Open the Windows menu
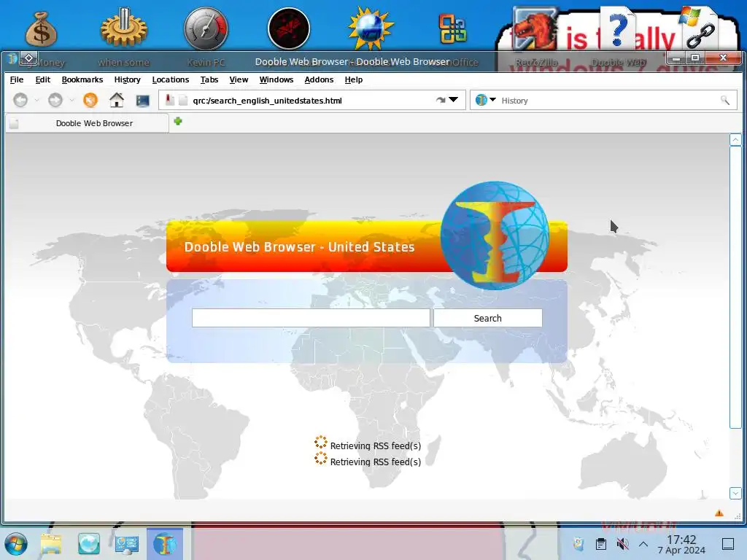Image resolution: width=747 pixels, height=560 pixels. (x=276, y=79)
